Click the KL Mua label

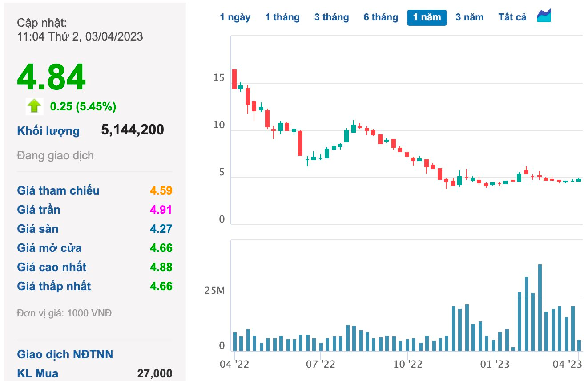(37, 373)
